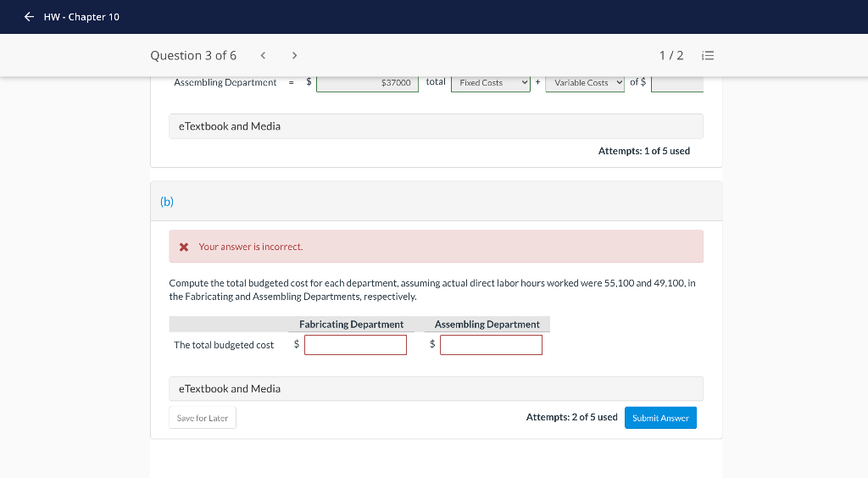Screen dimensions: 868x478
Task: Go to the previous question chevron
Action: point(263,55)
